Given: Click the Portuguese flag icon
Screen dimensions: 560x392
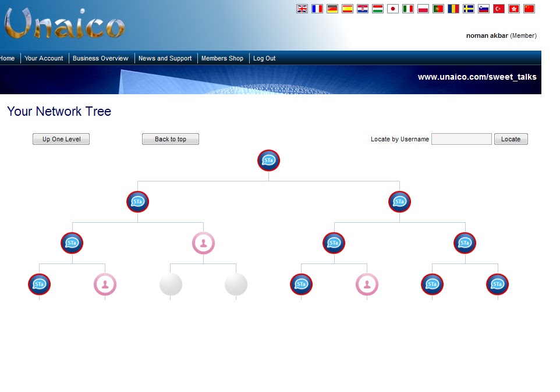Looking at the screenshot, I should point(438,9).
